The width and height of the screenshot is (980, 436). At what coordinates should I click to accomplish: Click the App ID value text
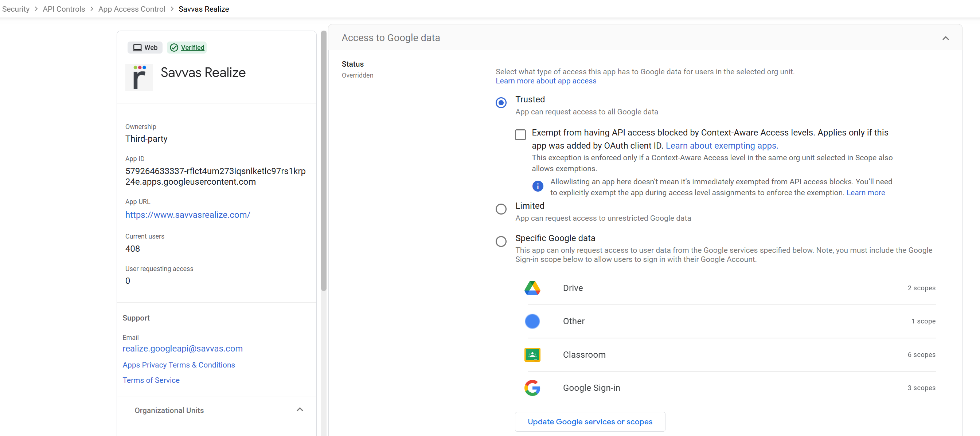[x=215, y=176]
